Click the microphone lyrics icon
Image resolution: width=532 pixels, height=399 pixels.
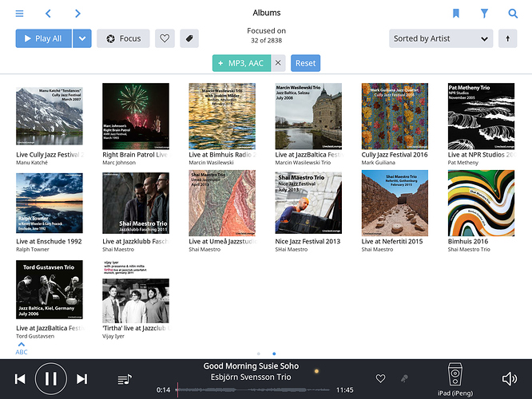coord(404,378)
